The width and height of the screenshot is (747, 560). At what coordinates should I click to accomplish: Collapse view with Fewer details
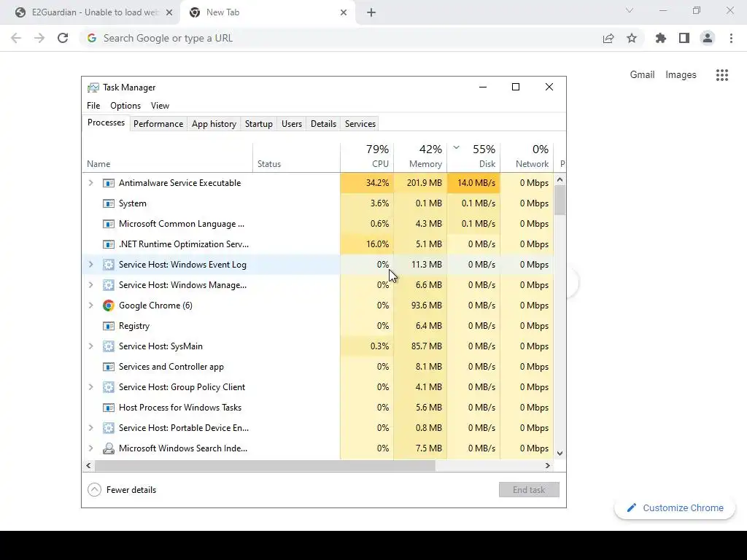[x=122, y=490]
